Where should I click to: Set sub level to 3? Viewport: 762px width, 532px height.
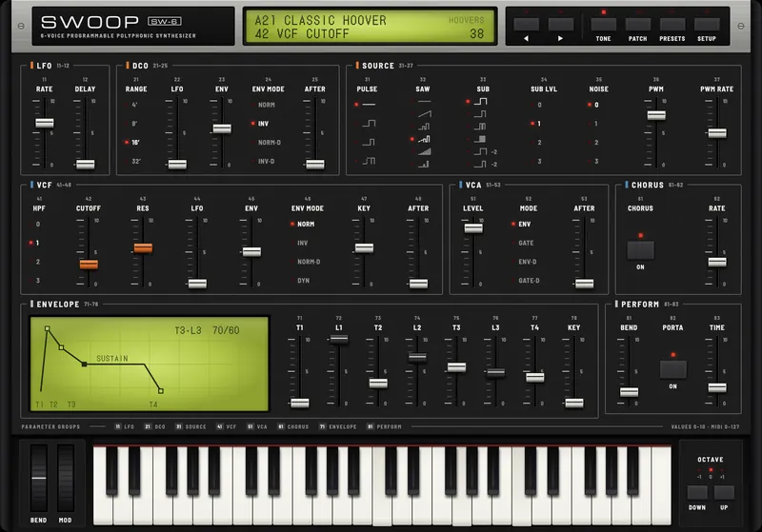[539, 161]
